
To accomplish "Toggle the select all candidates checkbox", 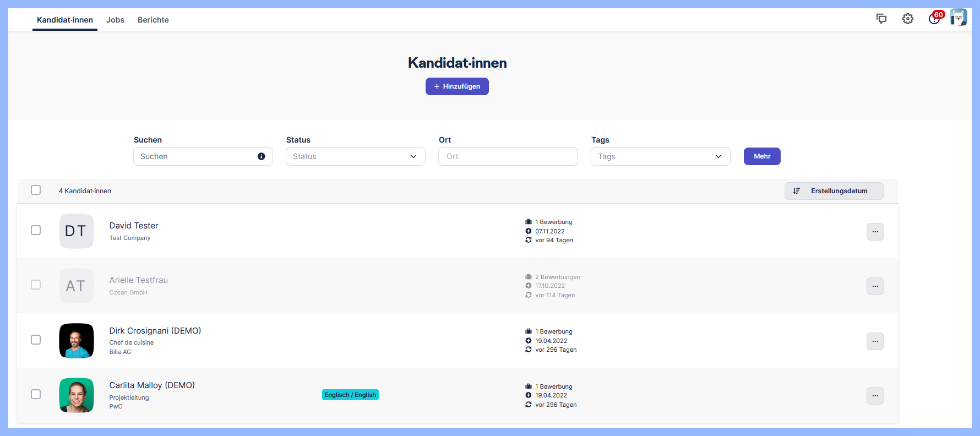I will coord(36,190).
